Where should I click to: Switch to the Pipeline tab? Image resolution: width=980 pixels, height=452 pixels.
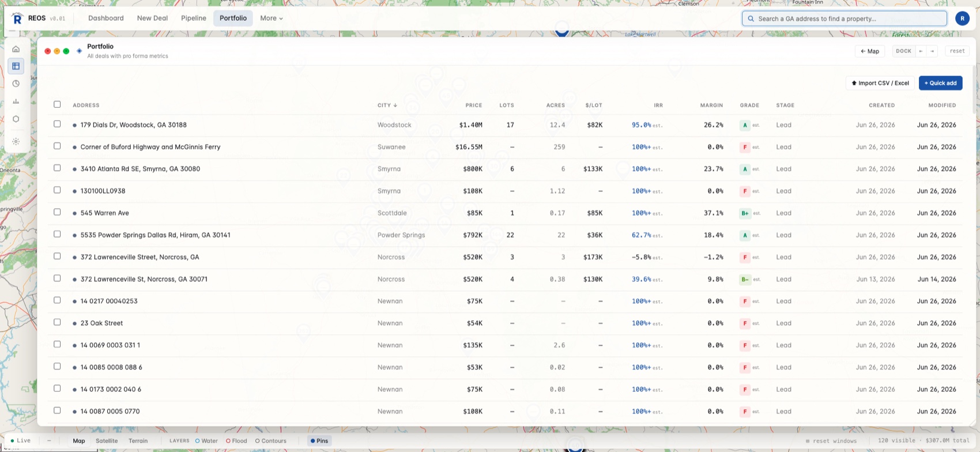coord(194,18)
